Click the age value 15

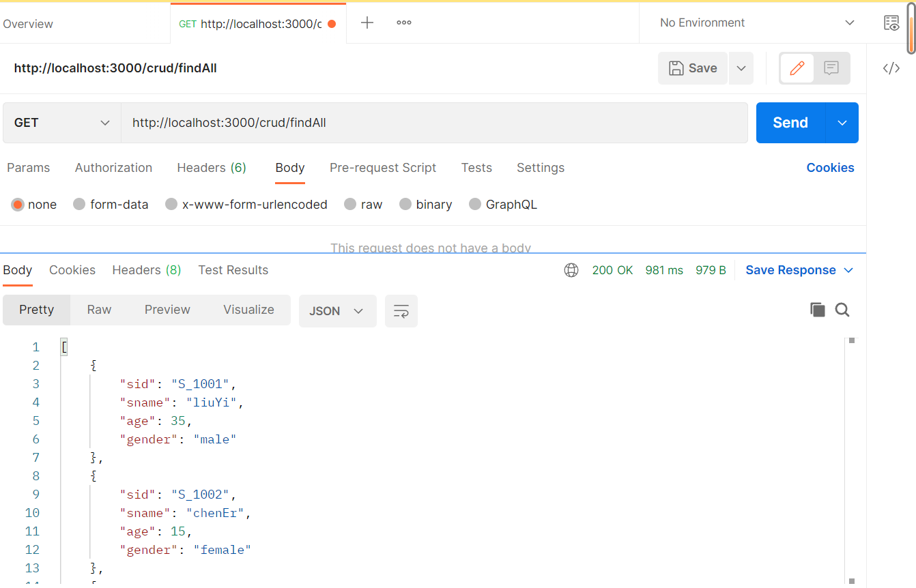tap(178, 531)
